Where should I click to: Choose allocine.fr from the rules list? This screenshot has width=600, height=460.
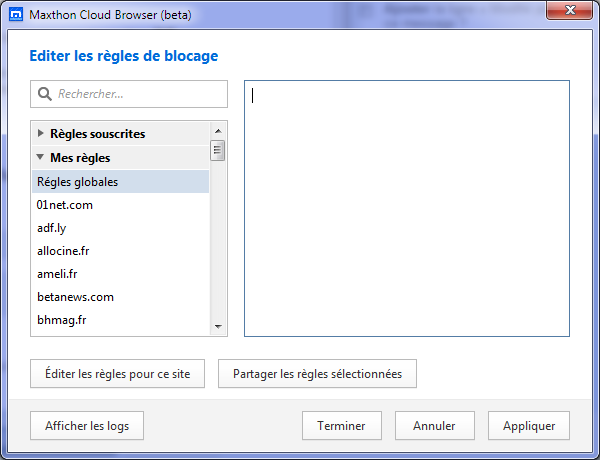[121, 251]
